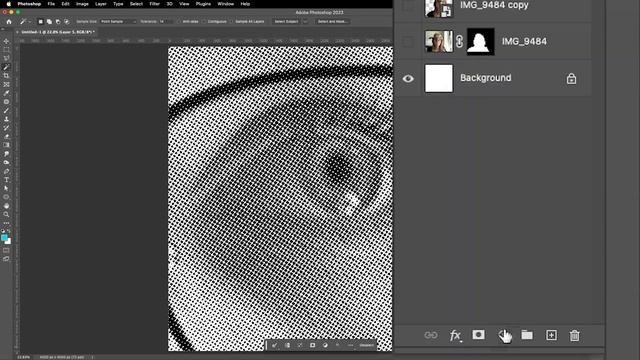
Task: Select the Move tool
Action: 6,41
